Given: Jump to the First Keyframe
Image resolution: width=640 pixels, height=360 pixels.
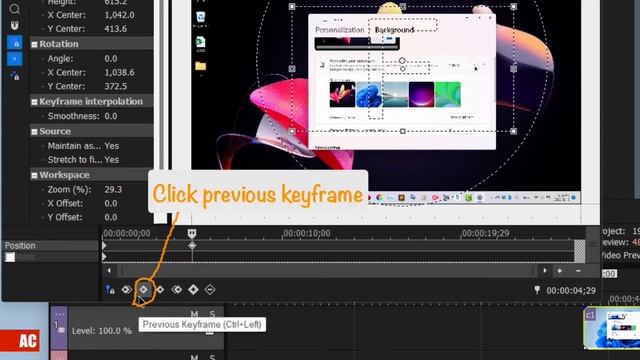Looking at the screenshot, I should click(x=127, y=289).
